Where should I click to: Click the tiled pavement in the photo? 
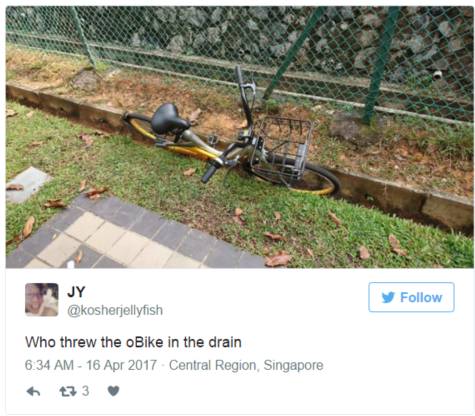(133, 235)
